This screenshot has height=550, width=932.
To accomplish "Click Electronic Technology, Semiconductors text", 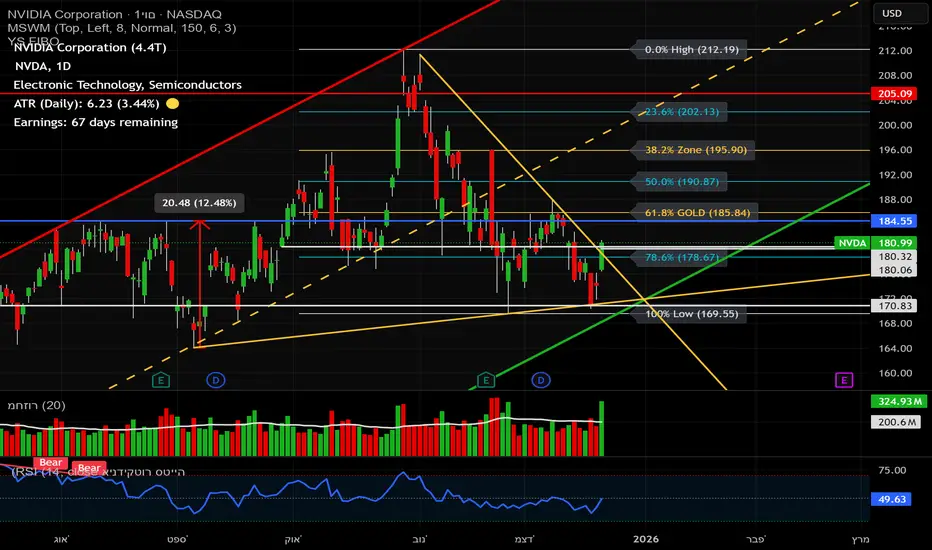I will tap(127, 84).
